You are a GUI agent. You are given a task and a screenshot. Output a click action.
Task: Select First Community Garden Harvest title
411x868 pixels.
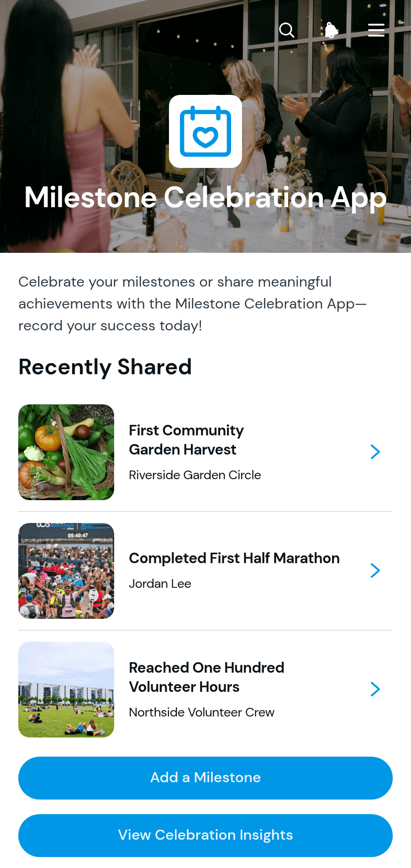click(186, 440)
